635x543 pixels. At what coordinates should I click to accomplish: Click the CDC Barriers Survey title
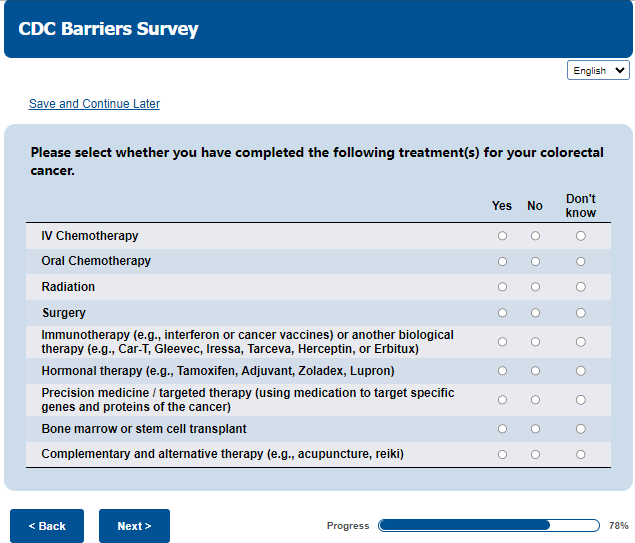pos(108,29)
